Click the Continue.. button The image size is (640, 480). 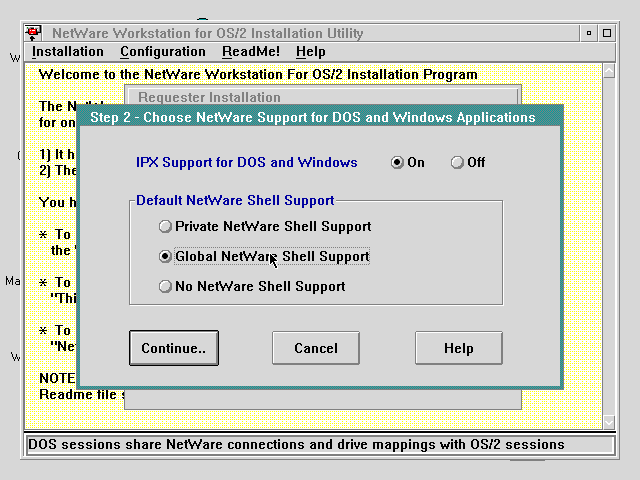click(x=174, y=348)
